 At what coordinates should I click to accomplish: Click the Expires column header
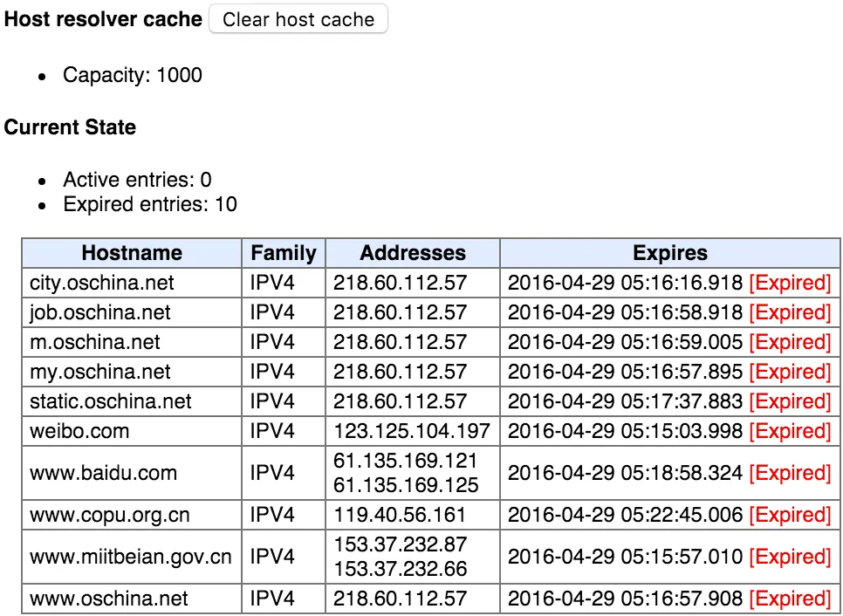click(x=670, y=253)
